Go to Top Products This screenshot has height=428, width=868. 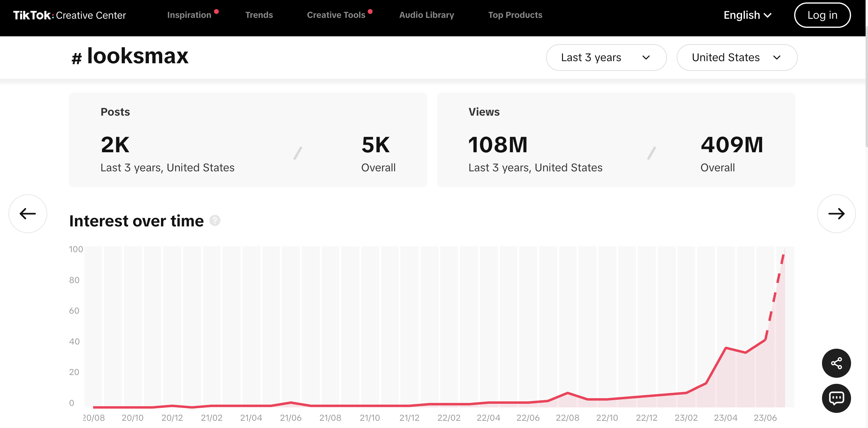point(515,15)
